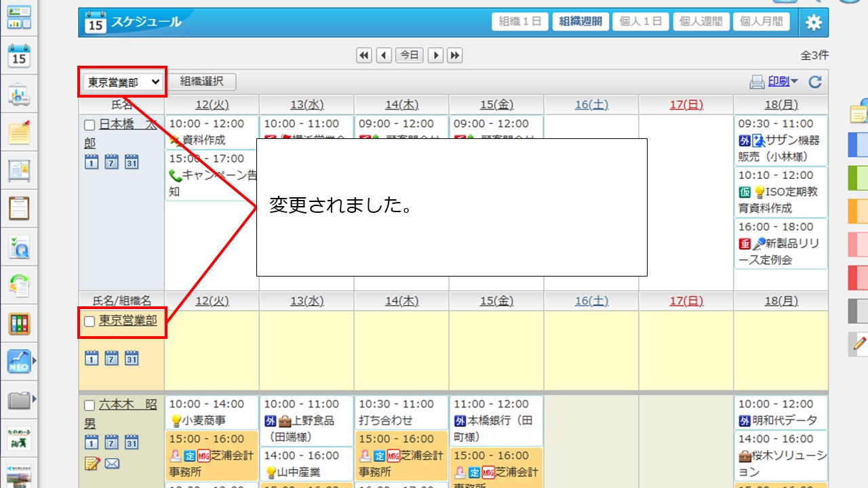868x488 pixels.
Task: Jump forward with the double-right arrow
Action: pos(454,56)
